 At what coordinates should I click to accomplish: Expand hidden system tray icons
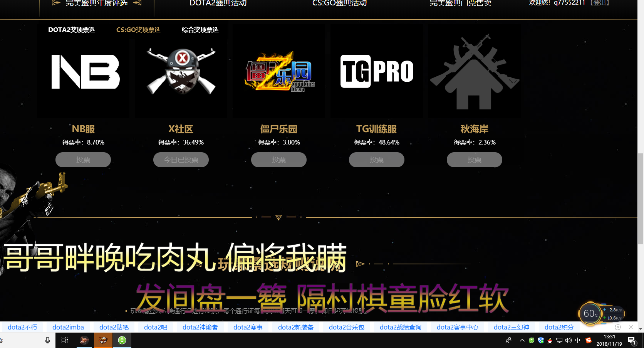pyautogui.click(x=522, y=340)
